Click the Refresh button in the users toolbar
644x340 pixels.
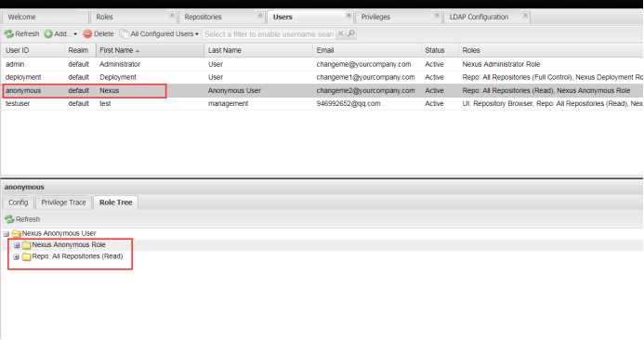21,33
